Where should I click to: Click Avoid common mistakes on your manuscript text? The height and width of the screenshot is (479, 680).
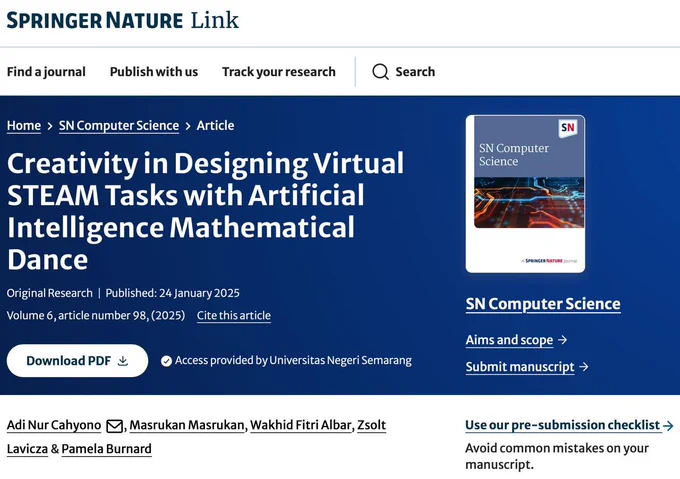pyautogui.click(x=557, y=456)
